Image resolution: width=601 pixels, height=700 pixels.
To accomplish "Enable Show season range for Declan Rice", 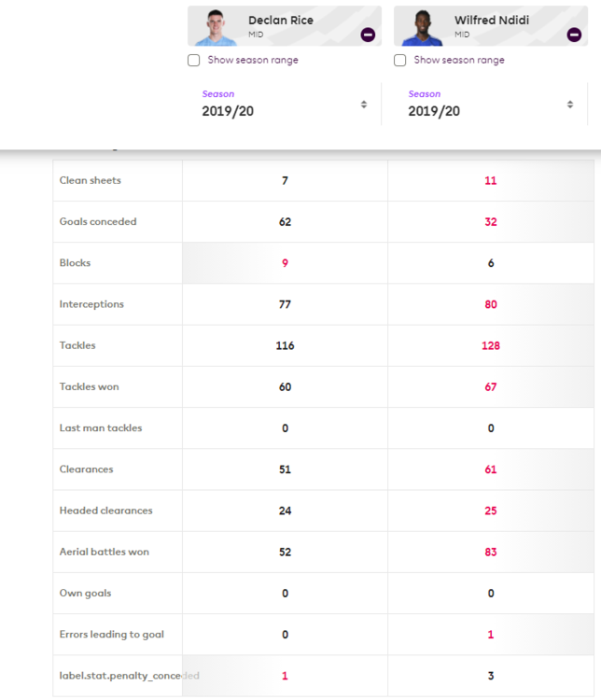I will (x=194, y=61).
